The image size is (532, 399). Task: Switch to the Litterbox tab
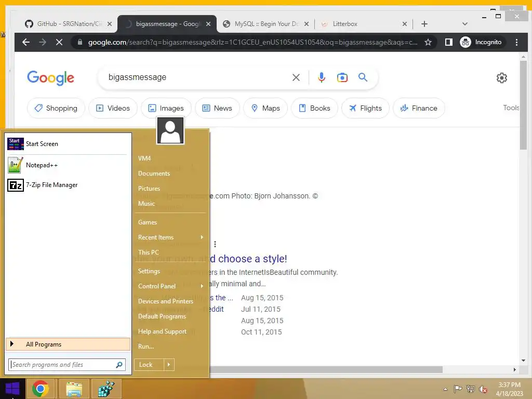click(363, 24)
